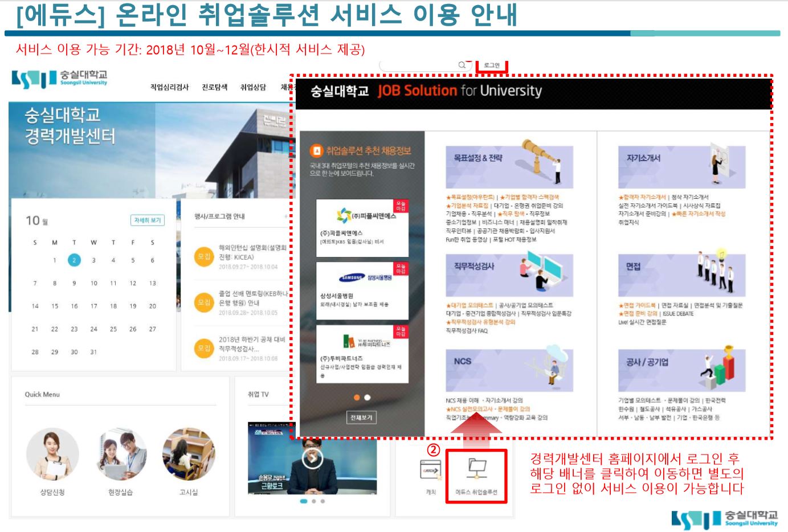The image size is (788, 532).
Task: Open the 공사/공기업 banner
Action: pyautogui.click(x=681, y=369)
